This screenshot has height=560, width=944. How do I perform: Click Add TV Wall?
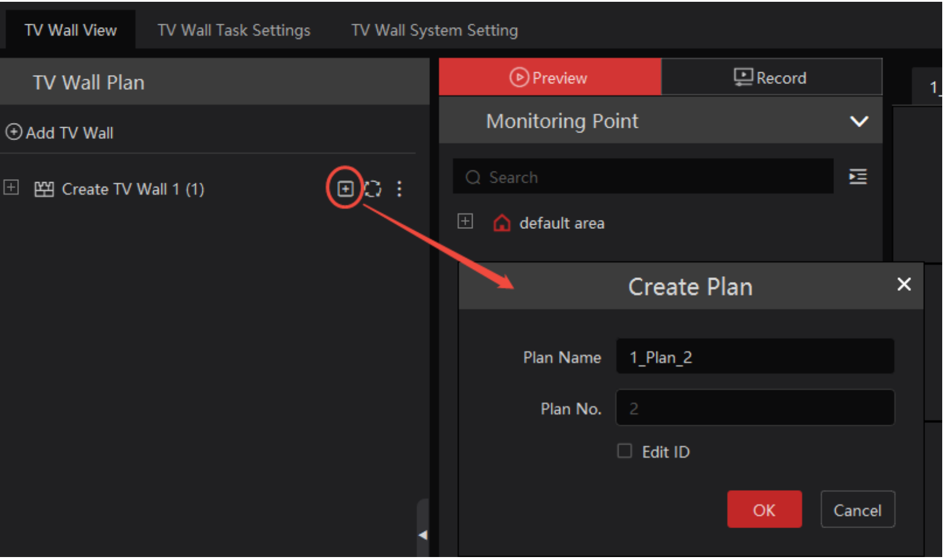coord(60,132)
